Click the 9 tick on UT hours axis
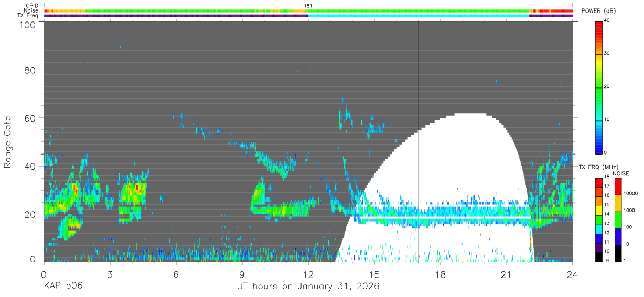 tap(242, 274)
